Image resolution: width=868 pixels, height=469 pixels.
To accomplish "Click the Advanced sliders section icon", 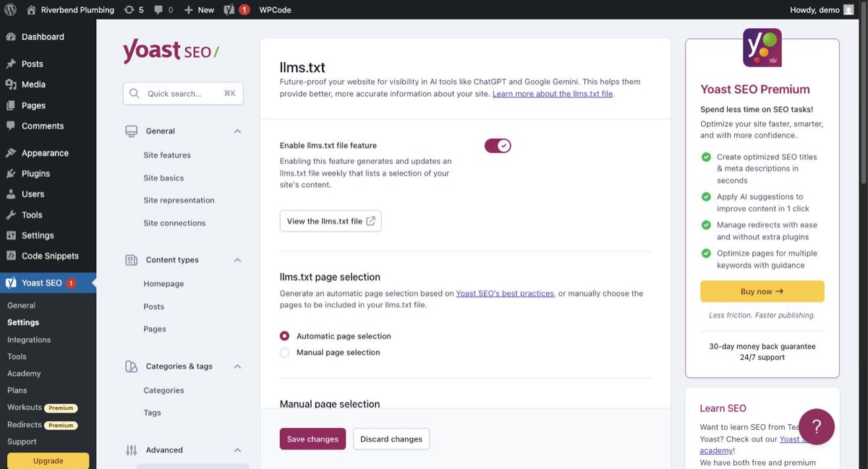I will click(131, 450).
